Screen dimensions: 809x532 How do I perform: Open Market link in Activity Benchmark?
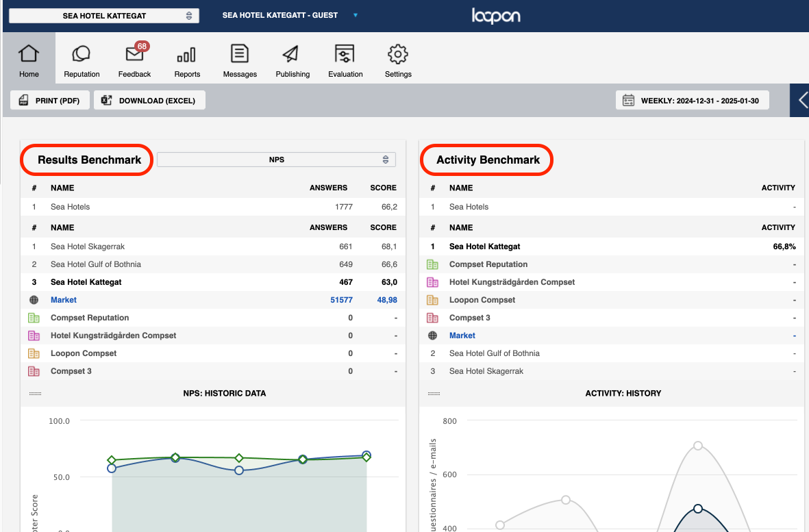click(462, 335)
